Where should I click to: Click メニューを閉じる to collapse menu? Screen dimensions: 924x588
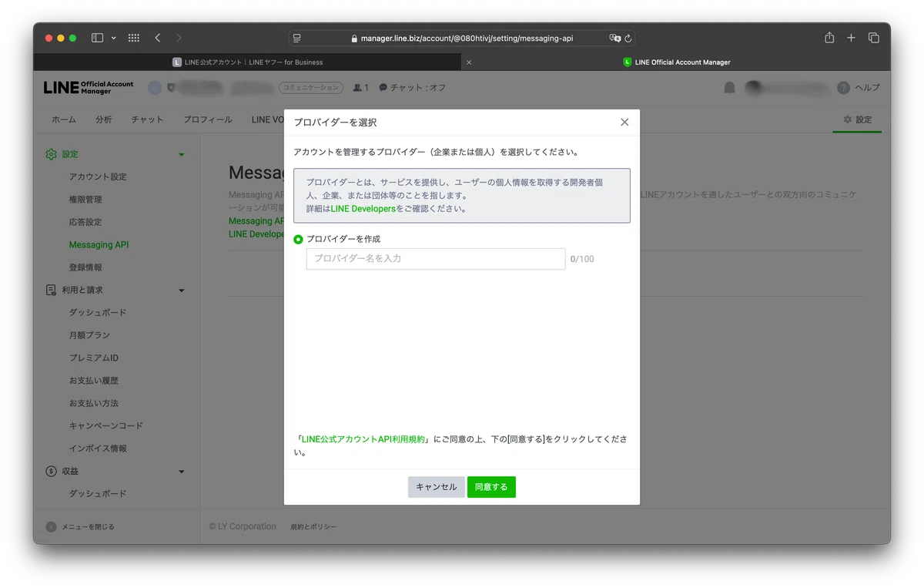point(80,527)
